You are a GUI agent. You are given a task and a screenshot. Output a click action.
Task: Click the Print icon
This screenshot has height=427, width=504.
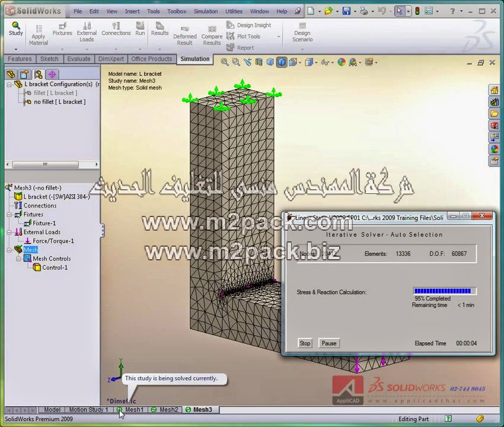click(364, 11)
